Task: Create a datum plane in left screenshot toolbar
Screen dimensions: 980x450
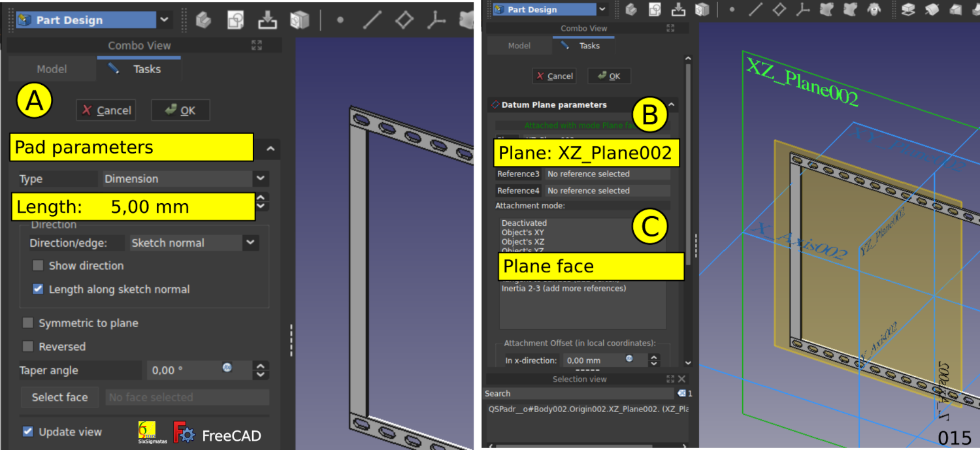Action: point(404,20)
